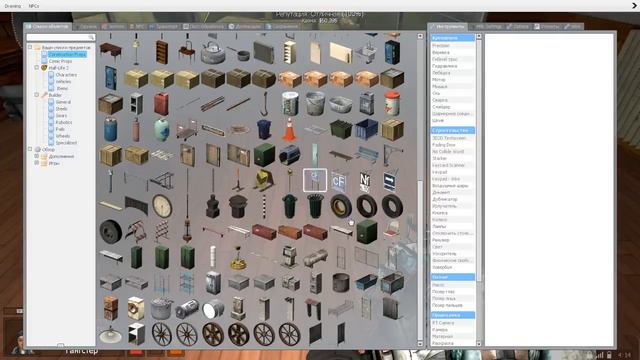This screenshot has width=640, height=360.
Task: Spawn the blue arrow sign prop
Action: tap(390, 181)
